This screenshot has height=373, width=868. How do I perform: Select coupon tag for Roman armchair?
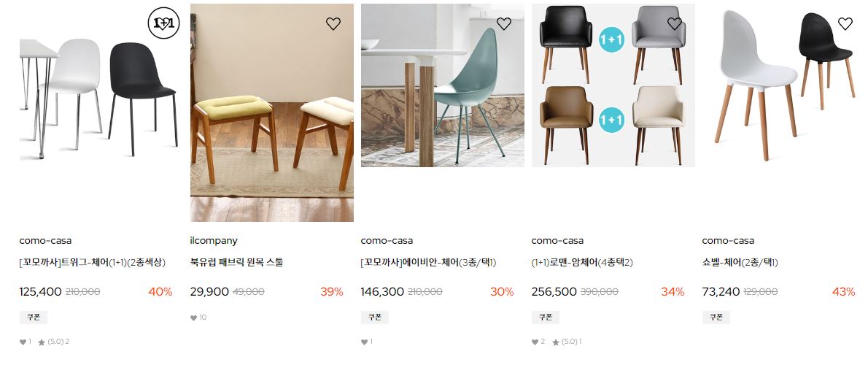pos(546,317)
